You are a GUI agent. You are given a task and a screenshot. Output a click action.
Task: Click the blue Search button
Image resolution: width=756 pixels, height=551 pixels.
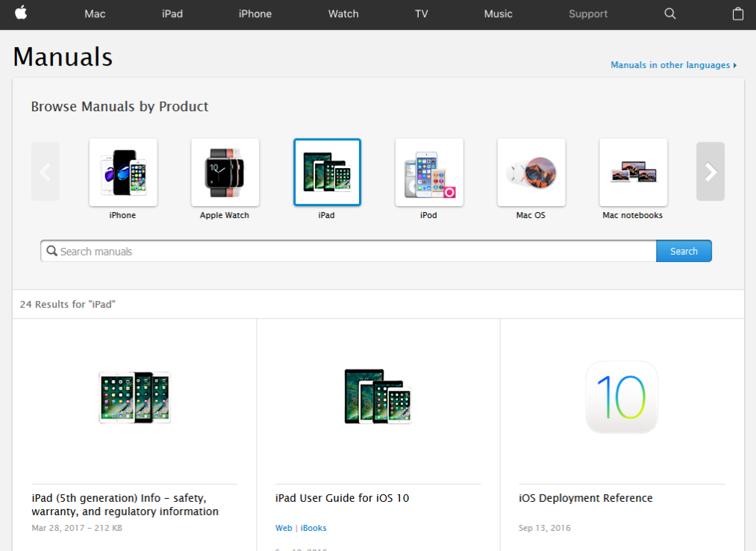[x=684, y=251]
